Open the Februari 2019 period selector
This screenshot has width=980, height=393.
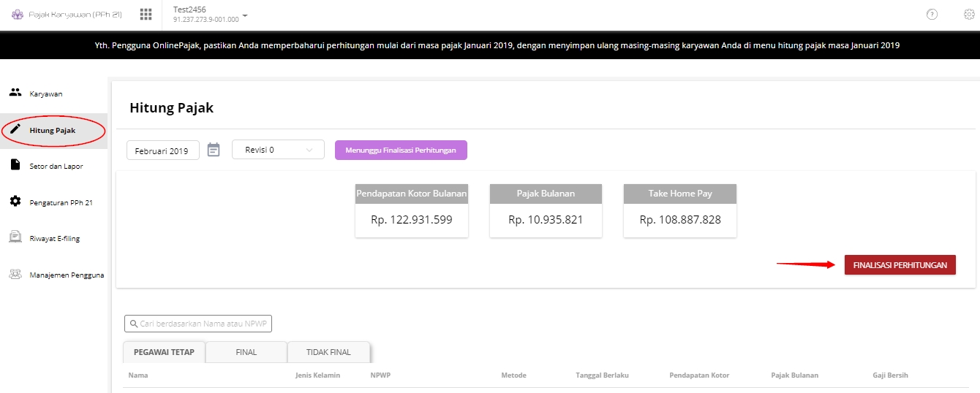pos(163,150)
